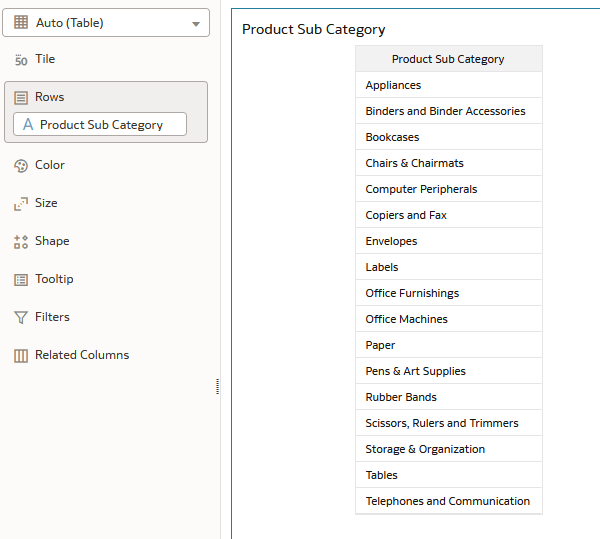Select the Storage & Organization row
The width and height of the screenshot is (600, 539).
[449, 449]
